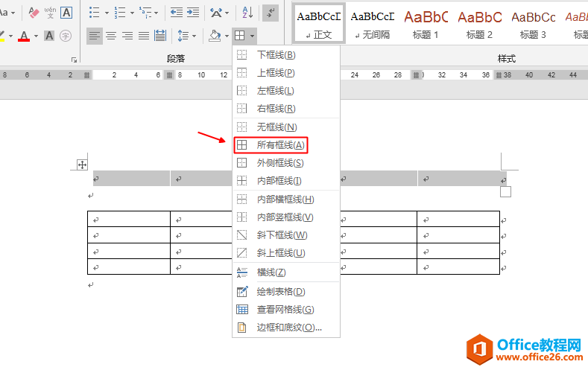The image size is (588, 370).
Task: Apply the 标题 2 style
Action: [x=479, y=24]
